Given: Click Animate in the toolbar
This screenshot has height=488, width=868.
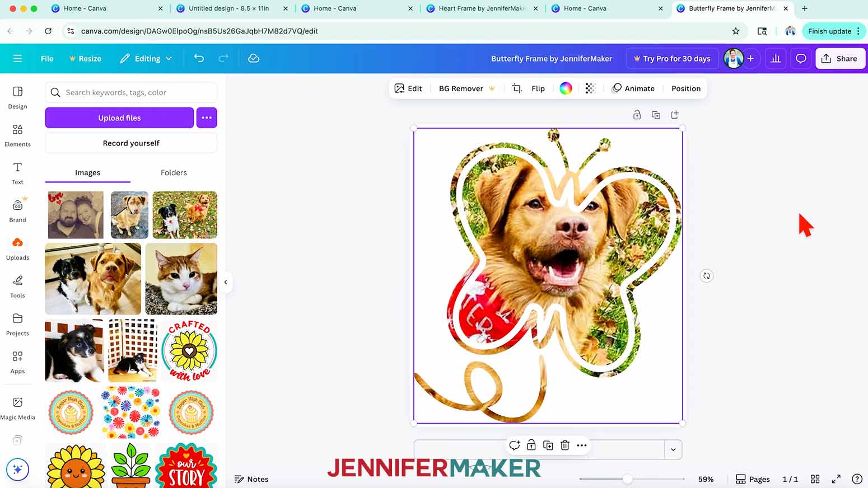Looking at the screenshot, I should click(633, 88).
